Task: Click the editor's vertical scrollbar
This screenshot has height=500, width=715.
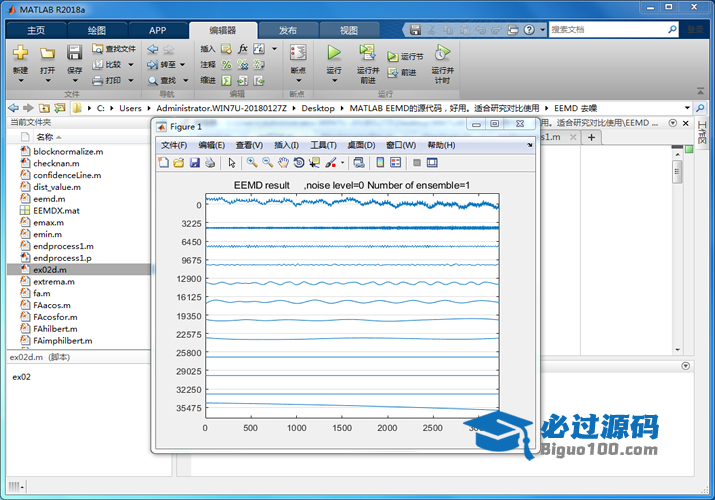Action: [x=677, y=175]
